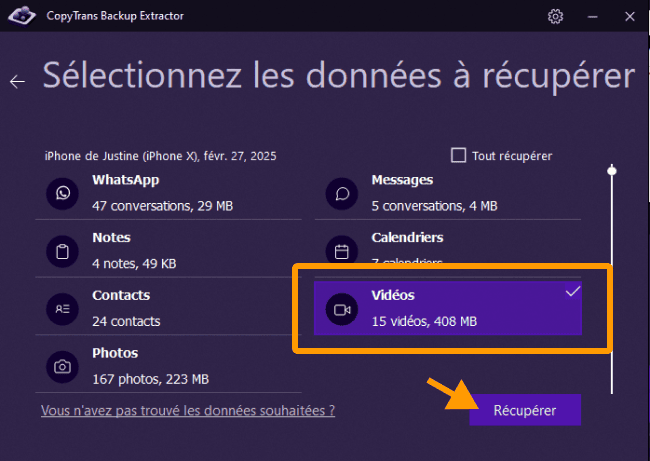Click the 'iPhone de Justine (iPhone X)' backup label
The height and width of the screenshot is (461, 650).
click(160, 156)
